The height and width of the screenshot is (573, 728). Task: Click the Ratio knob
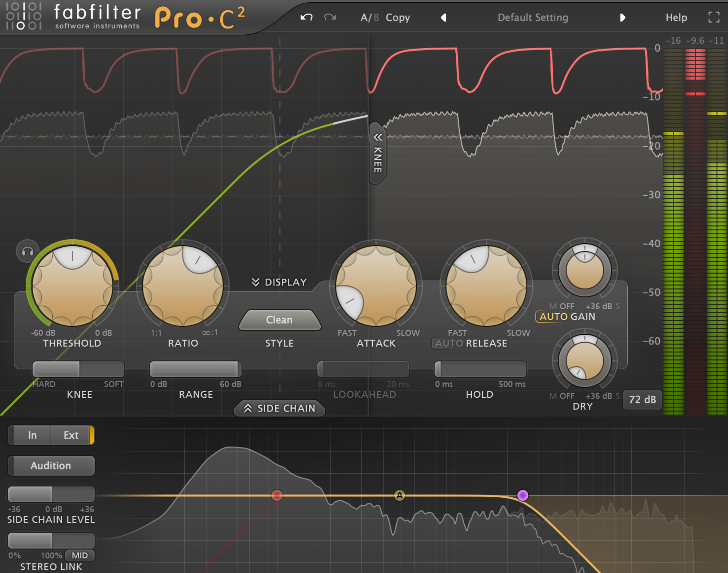[183, 286]
